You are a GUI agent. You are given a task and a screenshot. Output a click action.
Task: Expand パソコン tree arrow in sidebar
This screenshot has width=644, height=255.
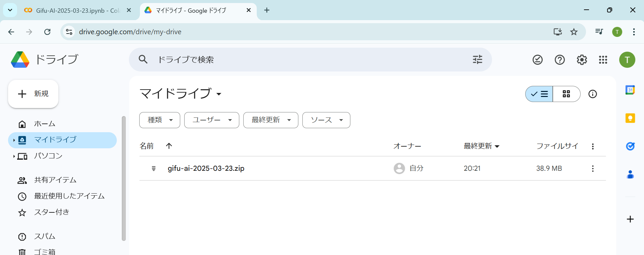pyautogui.click(x=14, y=156)
